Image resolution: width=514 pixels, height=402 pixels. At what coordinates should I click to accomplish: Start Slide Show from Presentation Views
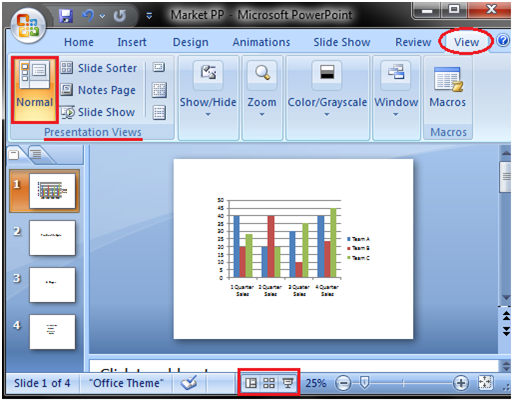pos(98,112)
